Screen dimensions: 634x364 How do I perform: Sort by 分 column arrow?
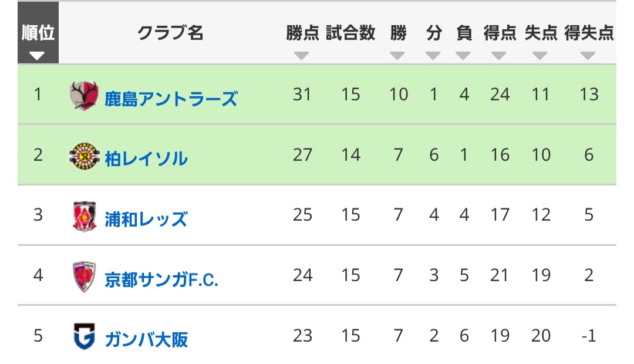[x=433, y=56]
